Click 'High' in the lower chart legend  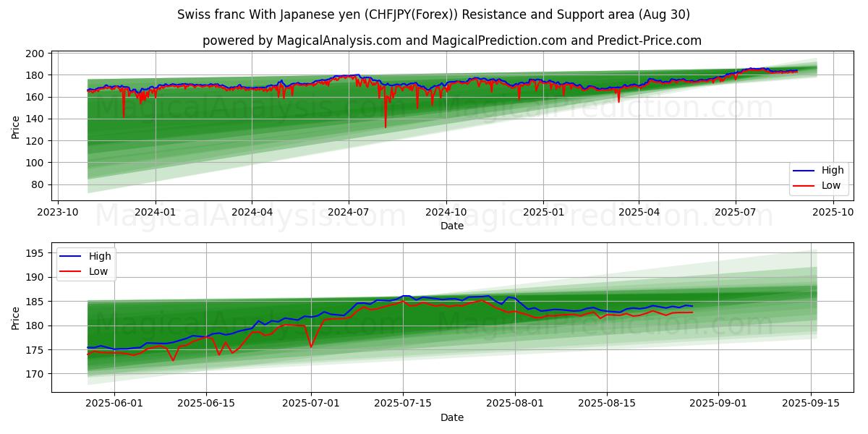100,256
